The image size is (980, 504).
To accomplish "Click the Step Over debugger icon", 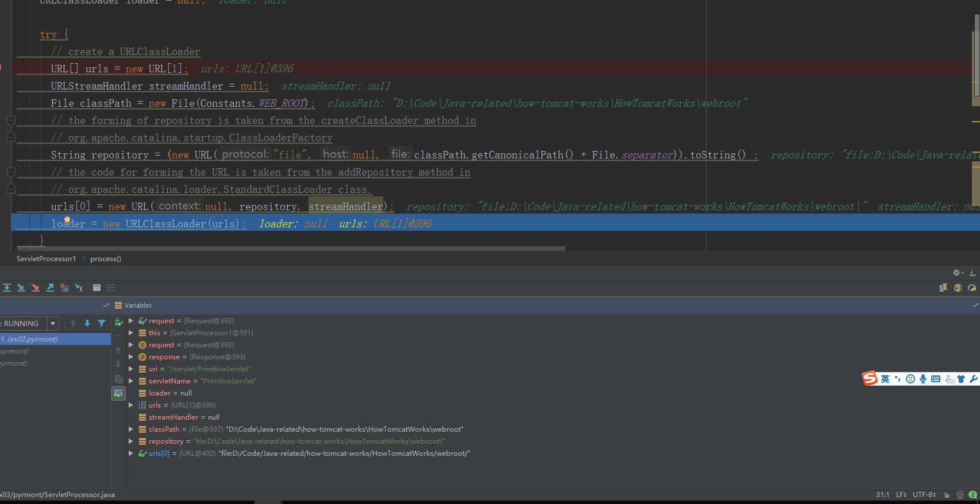I will coord(6,288).
